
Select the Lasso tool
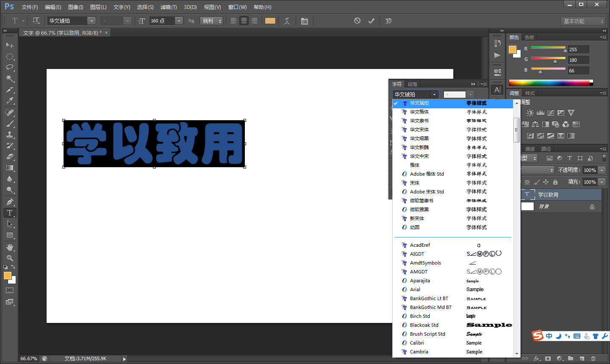pos(10,67)
